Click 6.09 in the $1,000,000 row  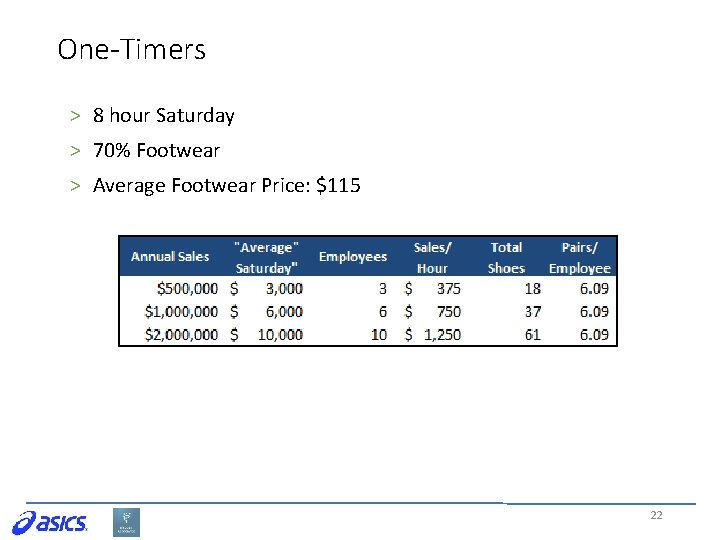(x=594, y=311)
